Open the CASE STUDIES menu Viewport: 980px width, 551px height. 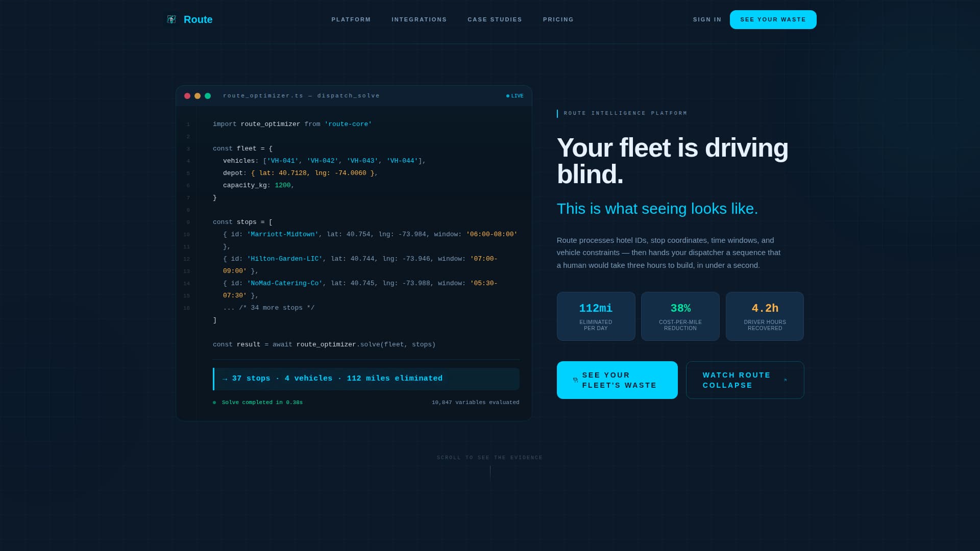[495, 19]
